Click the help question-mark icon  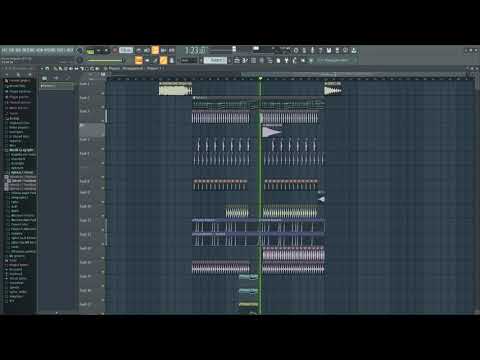click(x=321, y=51)
